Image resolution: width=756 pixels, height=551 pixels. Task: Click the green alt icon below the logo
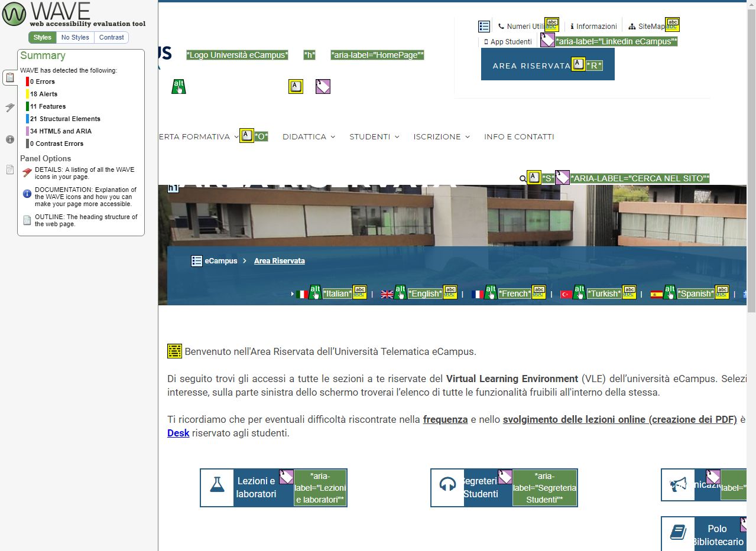[179, 86]
